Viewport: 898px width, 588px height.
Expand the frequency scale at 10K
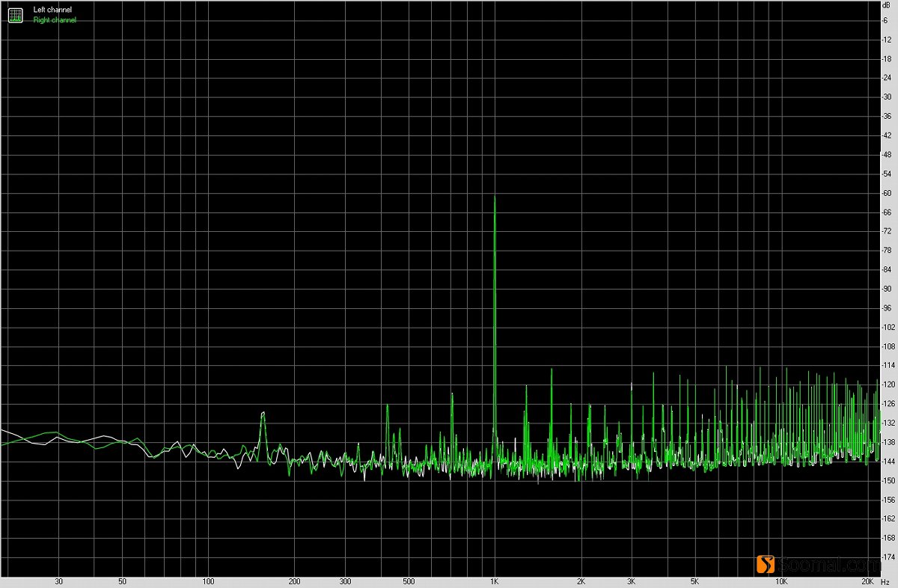click(x=783, y=581)
